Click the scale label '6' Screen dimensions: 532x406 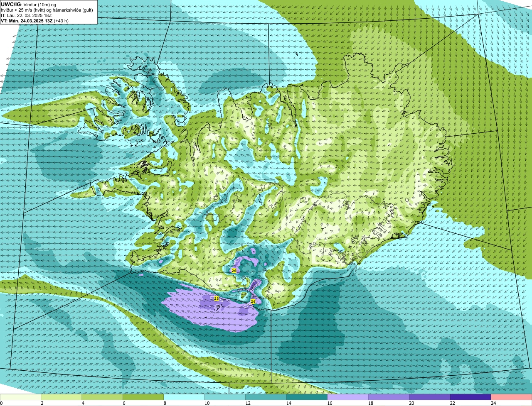(123, 403)
